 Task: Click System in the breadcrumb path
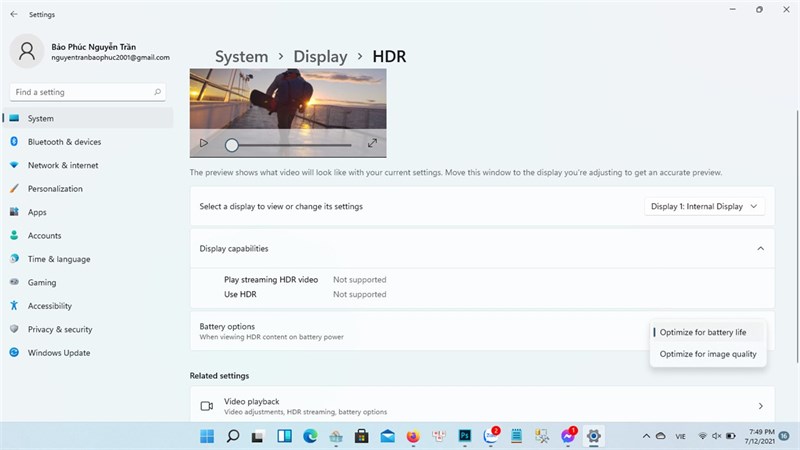point(241,57)
